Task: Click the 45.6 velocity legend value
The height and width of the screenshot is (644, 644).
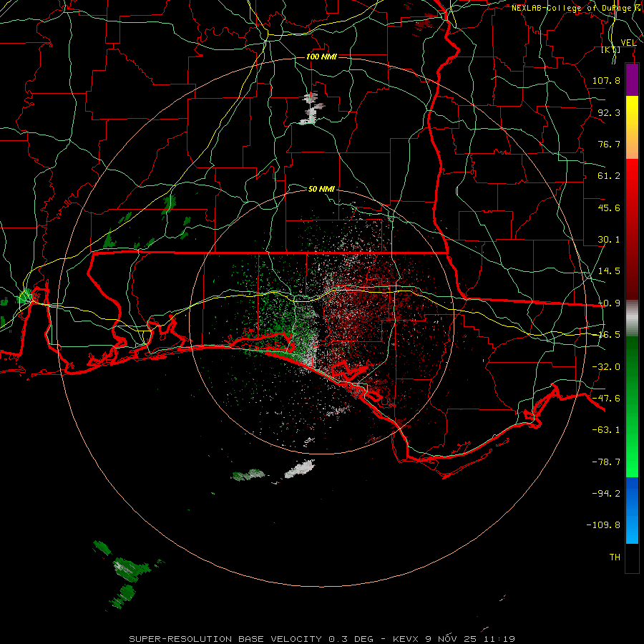Action: (609, 208)
